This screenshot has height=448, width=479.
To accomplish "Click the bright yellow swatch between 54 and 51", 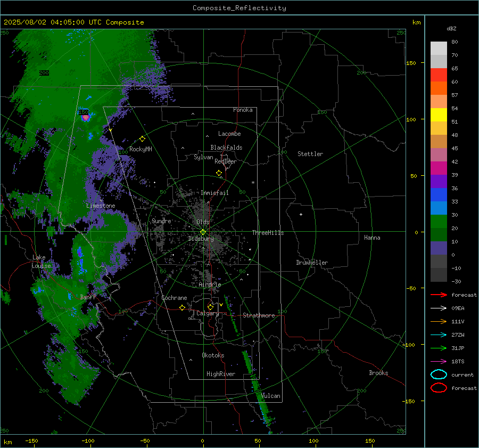I will 439,115.
